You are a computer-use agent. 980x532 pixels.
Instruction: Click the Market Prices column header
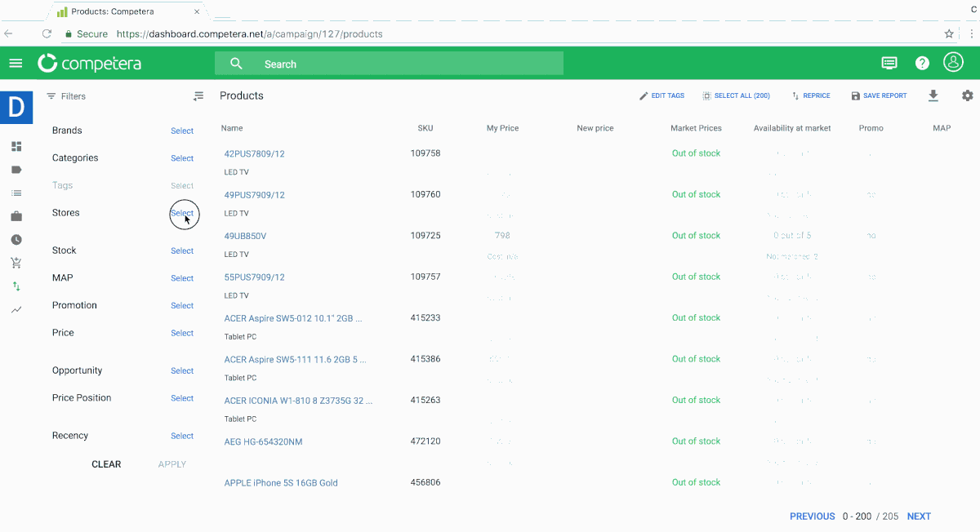tap(697, 128)
